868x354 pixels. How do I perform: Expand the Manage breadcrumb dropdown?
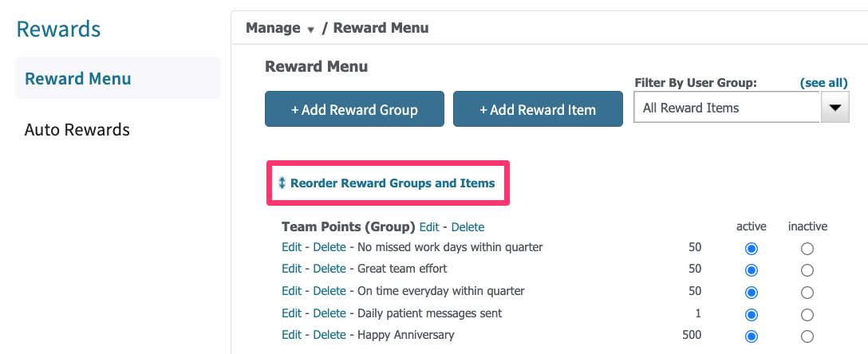pos(310,29)
